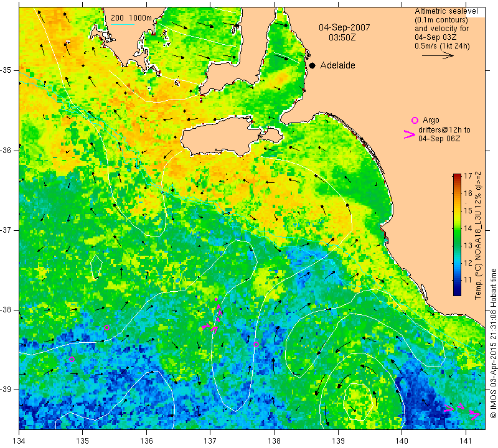Click the '200 1000m' depth contour label
The image size is (498, 448).
point(131,18)
